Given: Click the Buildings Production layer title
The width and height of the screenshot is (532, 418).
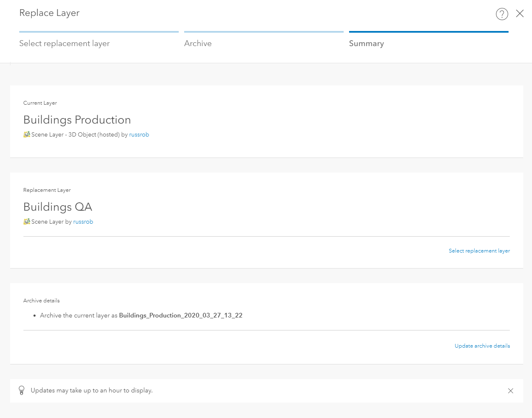Looking at the screenshot, I should (77, 120).
